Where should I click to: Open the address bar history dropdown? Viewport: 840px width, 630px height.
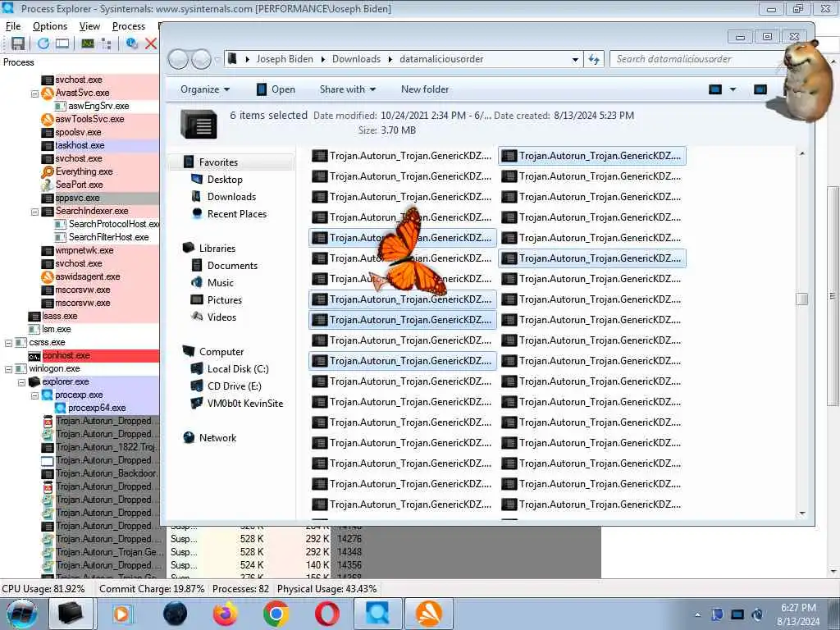click(x=575, y=59)
